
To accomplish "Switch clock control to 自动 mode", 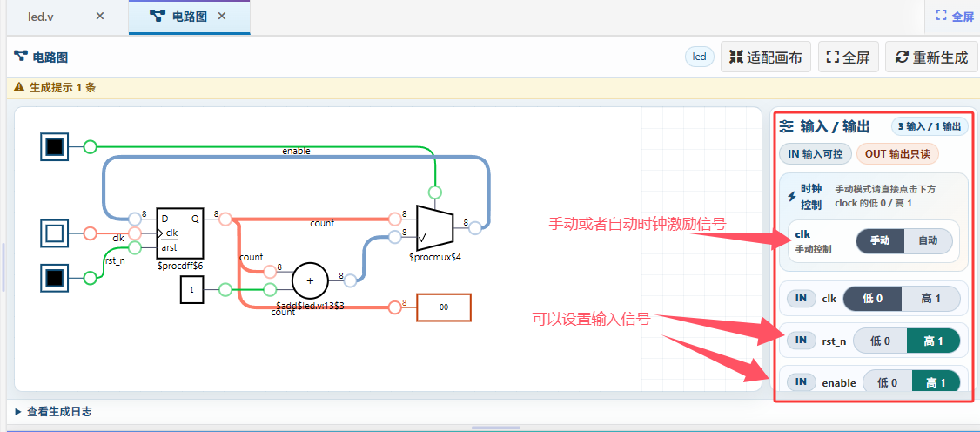I will (x=928, y=240).
